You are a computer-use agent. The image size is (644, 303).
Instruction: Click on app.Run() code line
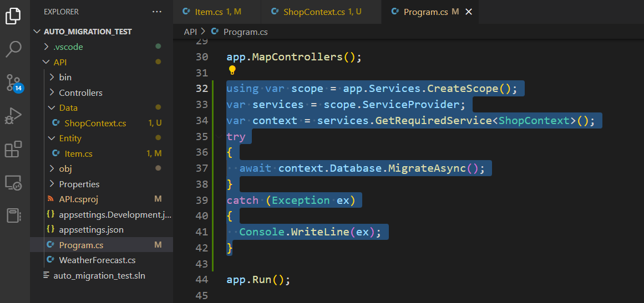(x=258, y=280)
